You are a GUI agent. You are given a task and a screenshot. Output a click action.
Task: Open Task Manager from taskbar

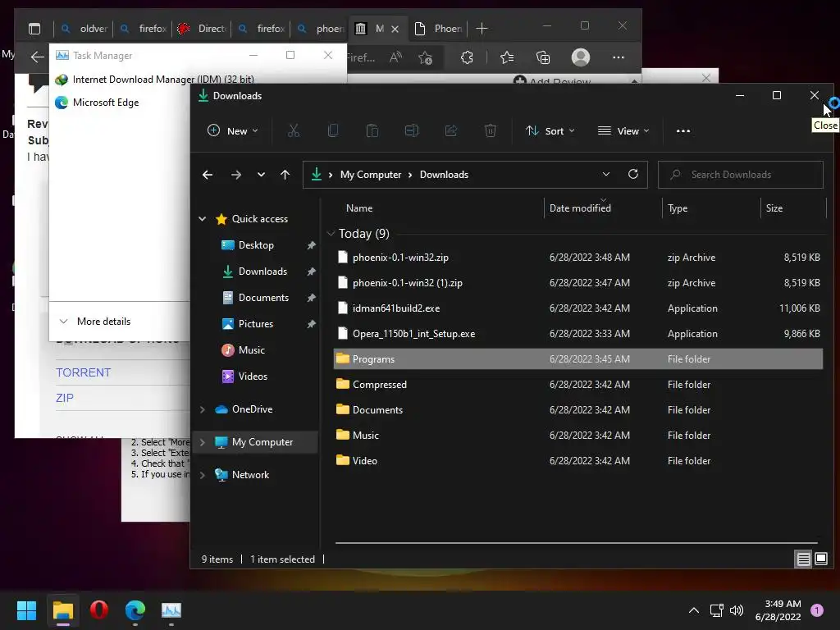pyautogui.click(x=171, y=610)
